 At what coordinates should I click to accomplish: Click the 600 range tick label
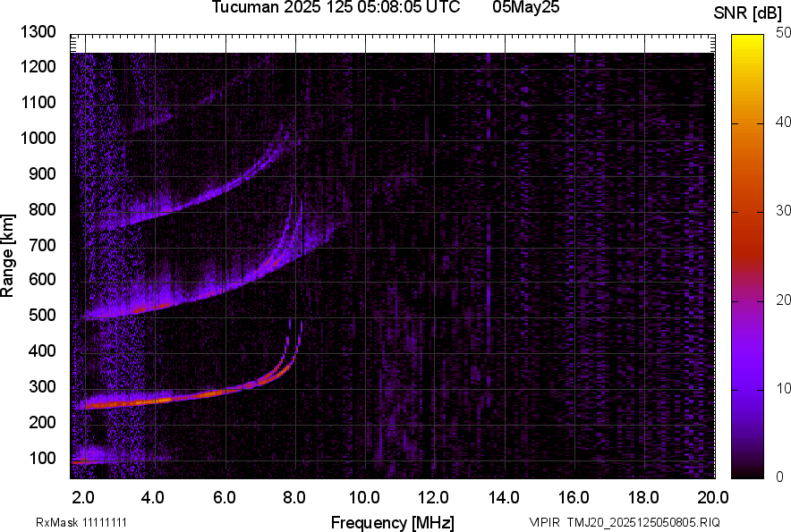pos(42,279)
